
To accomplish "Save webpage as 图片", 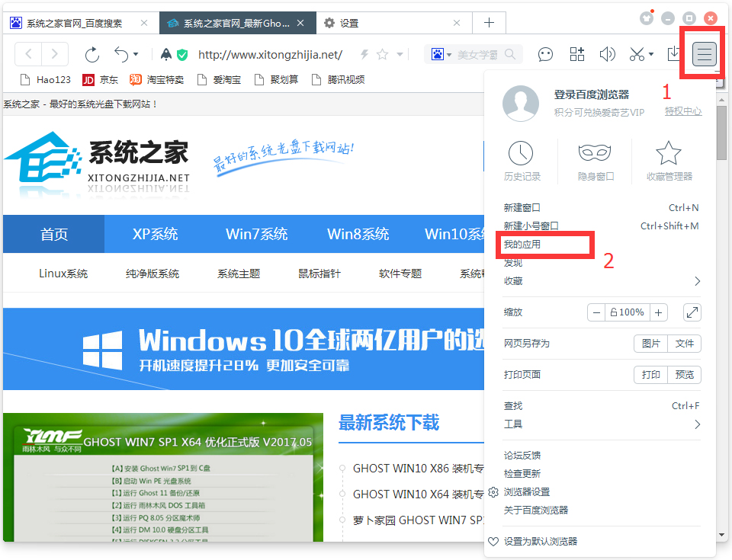I will tap(650, 344).
